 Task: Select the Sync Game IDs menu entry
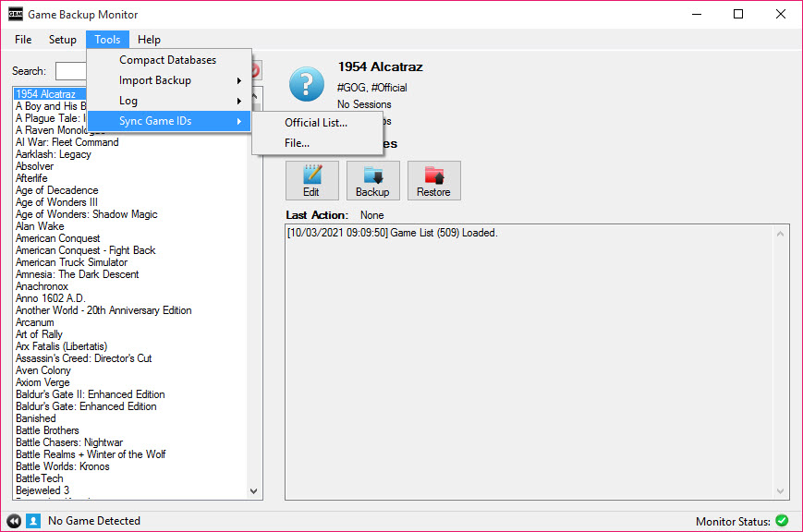click(x=169, y=121)
